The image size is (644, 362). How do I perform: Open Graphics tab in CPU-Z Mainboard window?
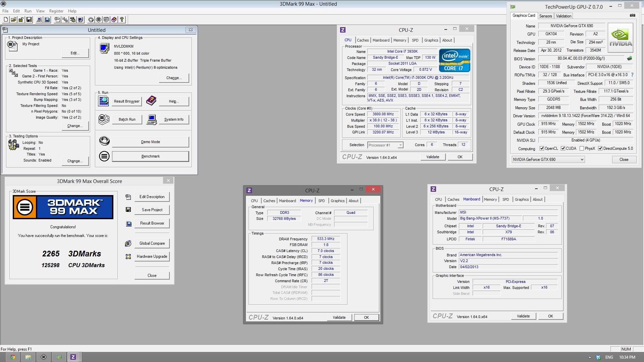(522, 199)
